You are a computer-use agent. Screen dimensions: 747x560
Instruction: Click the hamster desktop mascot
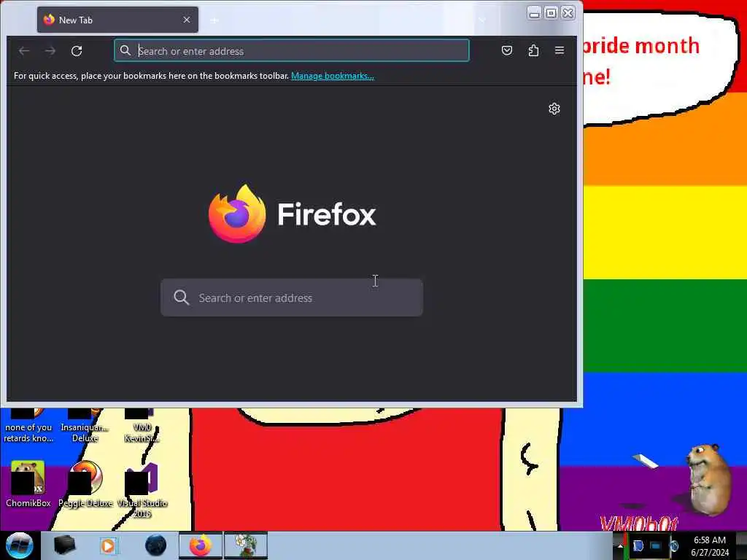pos(708,478)
